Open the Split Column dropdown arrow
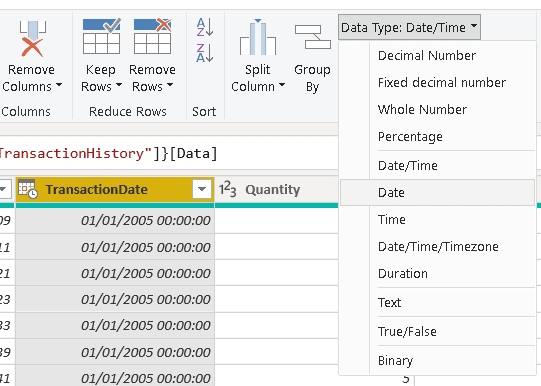Viewport: 541px width, 386px height. [282, 85]
